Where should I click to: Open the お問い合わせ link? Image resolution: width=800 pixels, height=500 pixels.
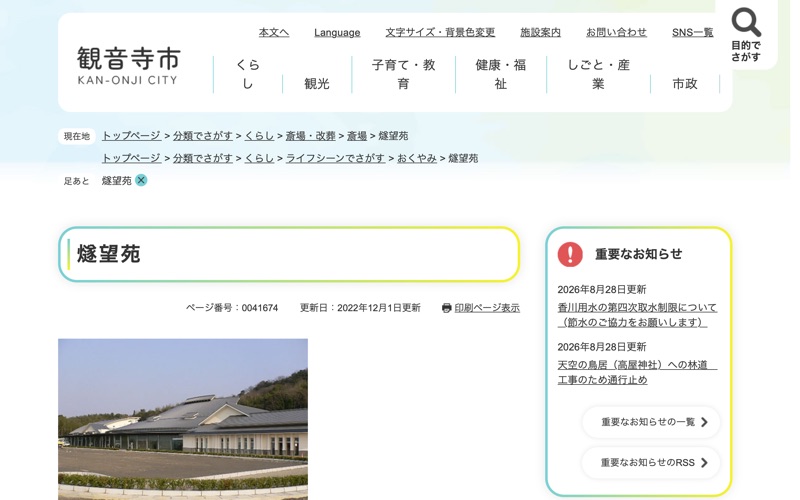(616, 32)
